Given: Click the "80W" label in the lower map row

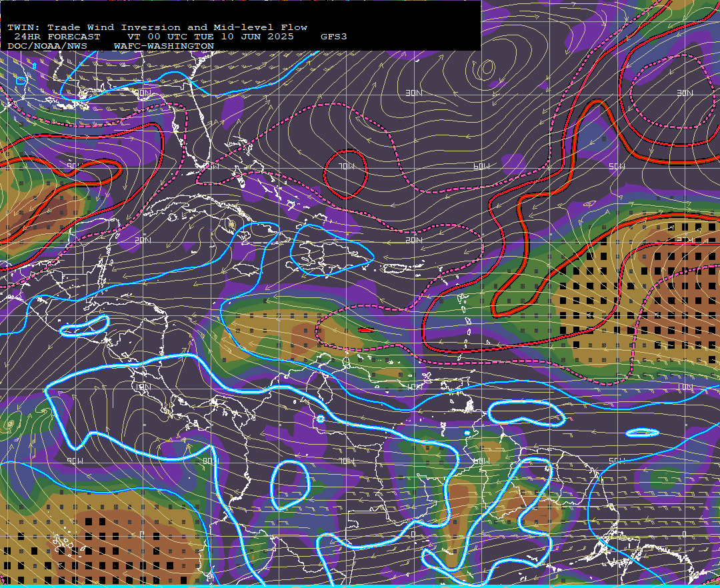Looking at the screenshot, I should (210, 461).
